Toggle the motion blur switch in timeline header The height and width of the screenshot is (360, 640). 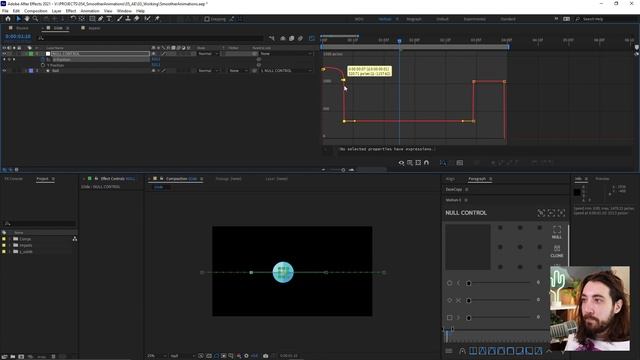point(300,38)
